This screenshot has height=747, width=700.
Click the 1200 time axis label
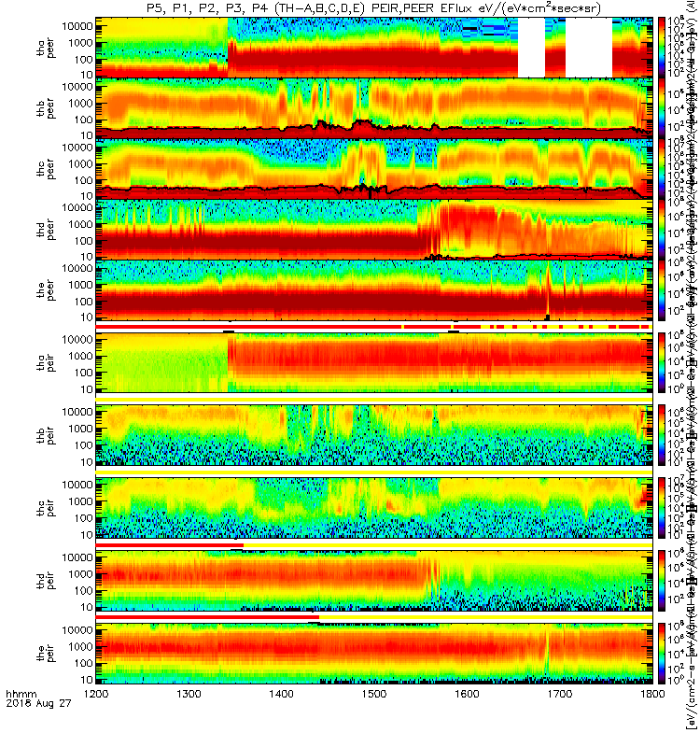(x=96, y=694)
